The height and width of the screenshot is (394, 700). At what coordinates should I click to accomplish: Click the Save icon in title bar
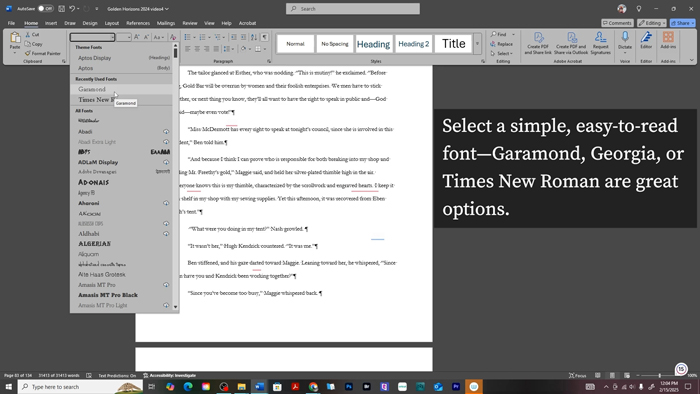click(61, 8)
